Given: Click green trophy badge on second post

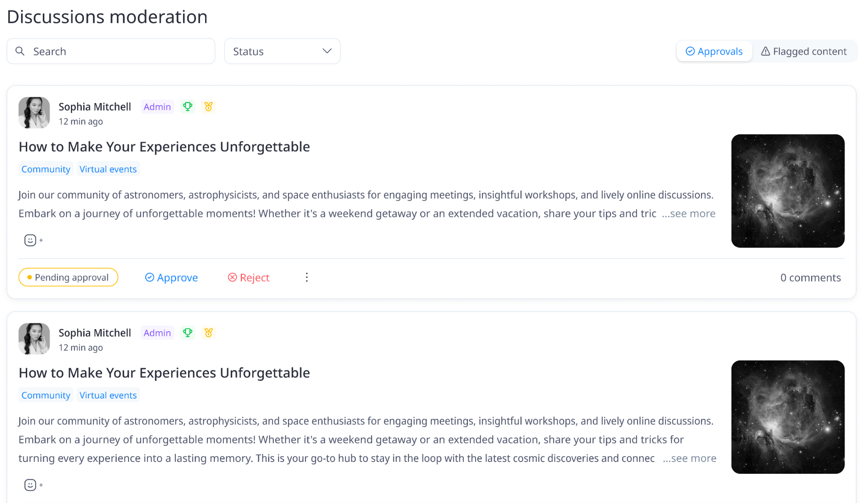Looking at the screenshot, I should (188, 333).
